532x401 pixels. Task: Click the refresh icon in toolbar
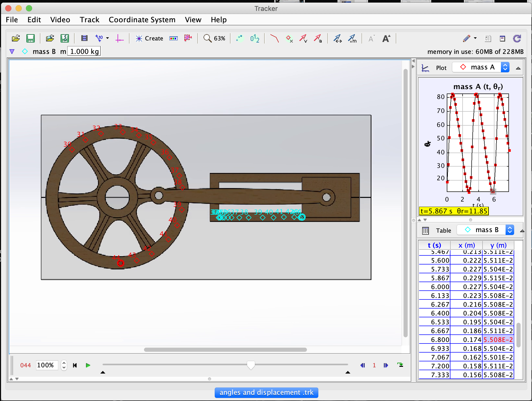click(517, 38)
